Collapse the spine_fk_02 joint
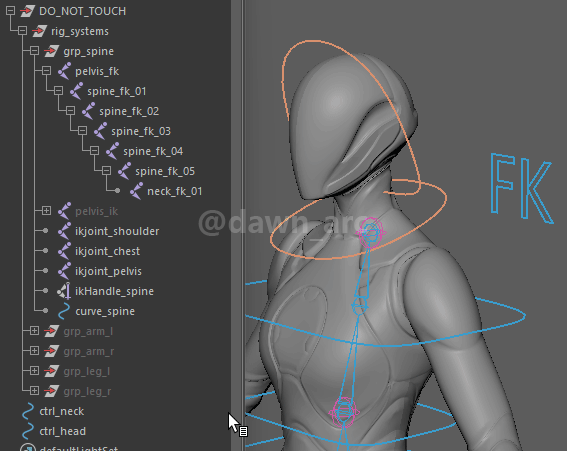Screen dimensions: 567x451 point(71,110)
